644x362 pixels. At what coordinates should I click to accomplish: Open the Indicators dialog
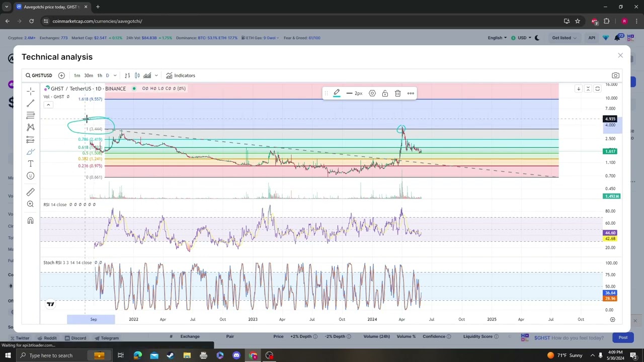point(181,75)
